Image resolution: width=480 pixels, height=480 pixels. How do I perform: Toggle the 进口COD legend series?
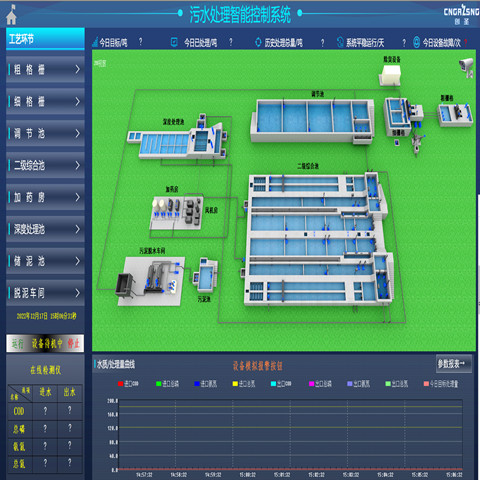click(x=128, y=384)
